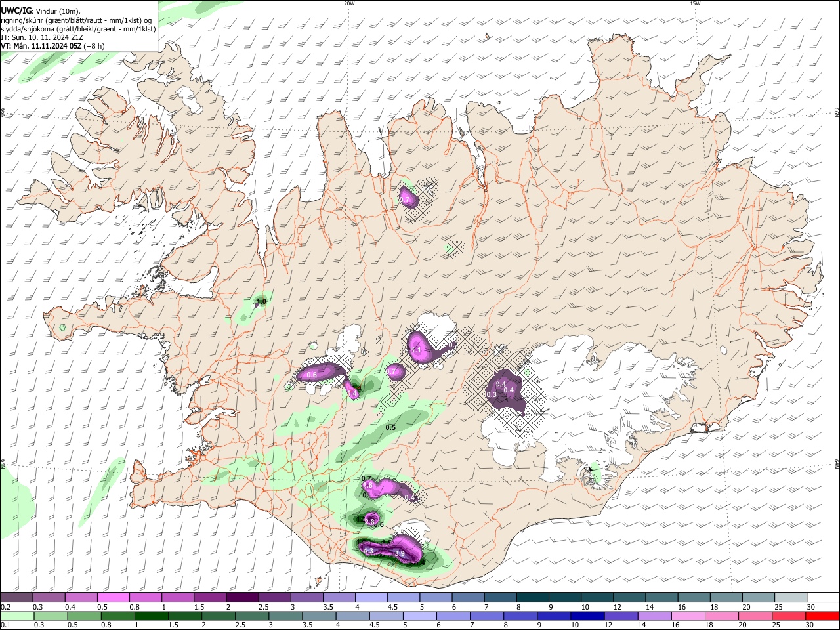The height and width of the screenshot is (630, 840).
Task: Click the "VT: Mán. 11.11.2024 05Z (+8 h)" line
Action: [x=52, y=46]
